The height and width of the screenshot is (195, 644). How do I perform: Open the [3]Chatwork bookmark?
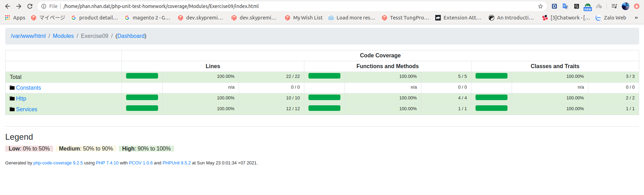coord(566,18)
